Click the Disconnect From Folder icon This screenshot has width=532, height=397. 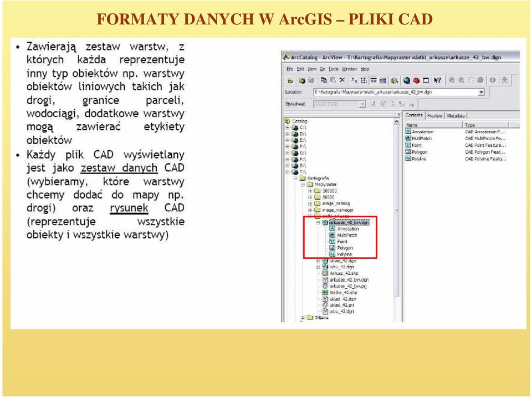point(311,80)
